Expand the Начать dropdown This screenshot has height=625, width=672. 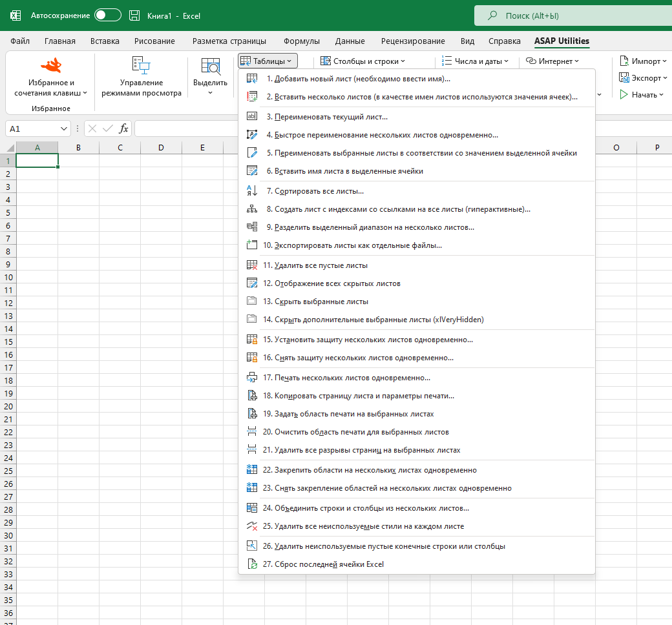coord(642,95)
